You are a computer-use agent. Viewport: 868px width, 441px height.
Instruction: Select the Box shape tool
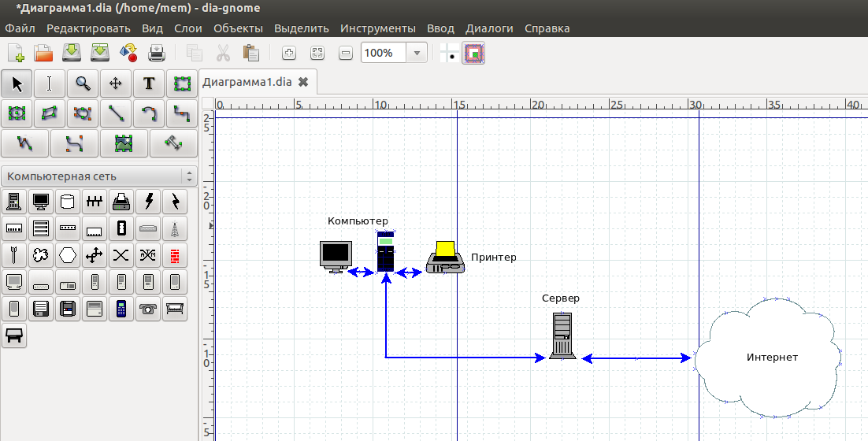pyautogui.click(x=182, y=83)
